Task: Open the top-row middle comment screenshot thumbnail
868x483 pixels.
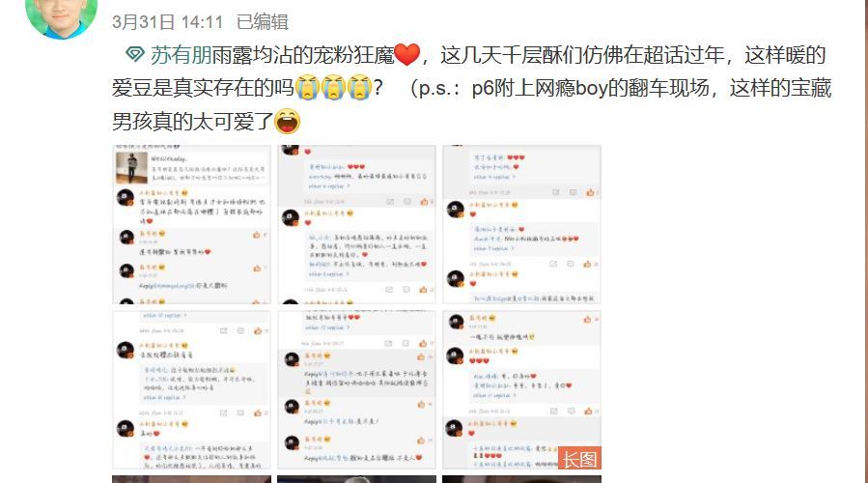Action: point(356,224)
